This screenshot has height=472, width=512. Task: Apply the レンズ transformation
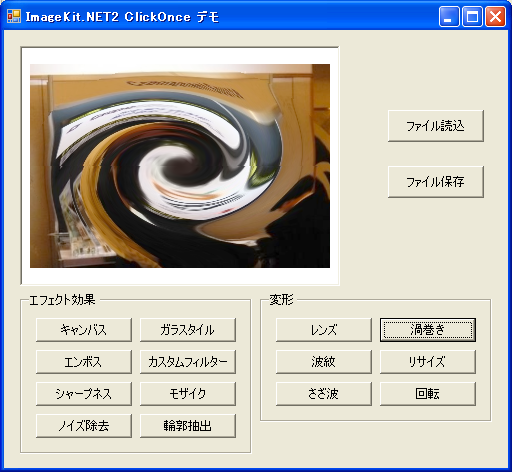point(324,330)
